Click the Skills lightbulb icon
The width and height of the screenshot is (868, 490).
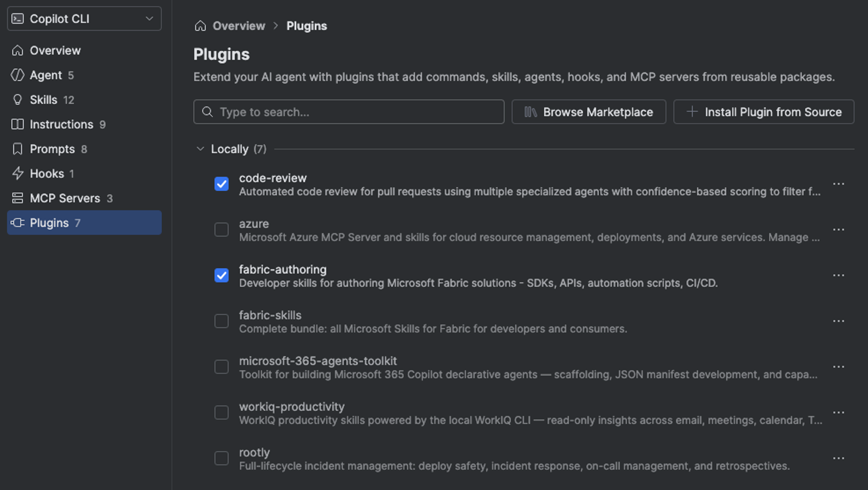18,100
